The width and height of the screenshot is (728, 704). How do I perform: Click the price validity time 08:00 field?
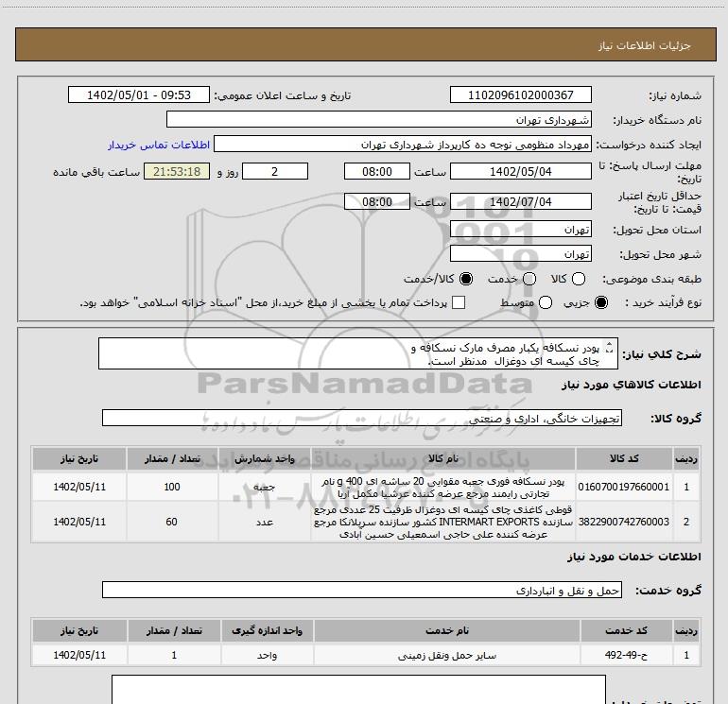377,201
